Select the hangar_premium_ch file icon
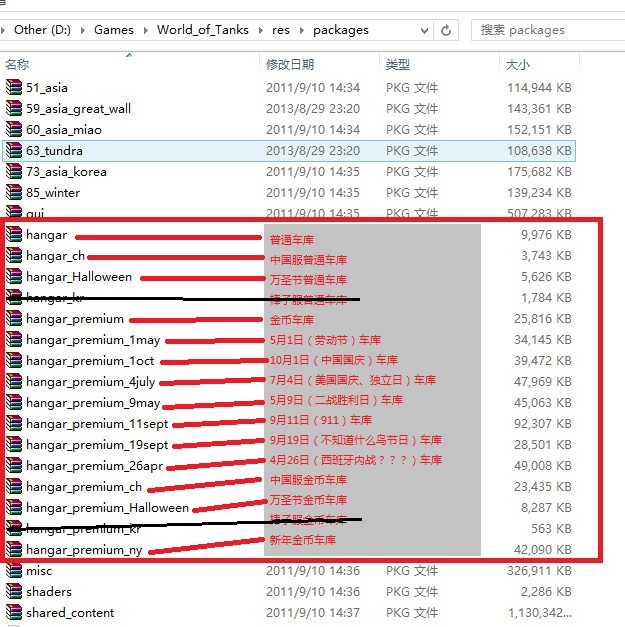Image resolution: width=625 pixels, height=627 pixels. click(14, 486)
